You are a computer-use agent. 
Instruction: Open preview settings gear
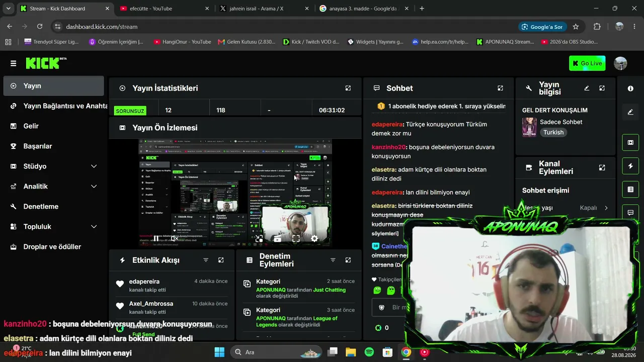point(314,238)
